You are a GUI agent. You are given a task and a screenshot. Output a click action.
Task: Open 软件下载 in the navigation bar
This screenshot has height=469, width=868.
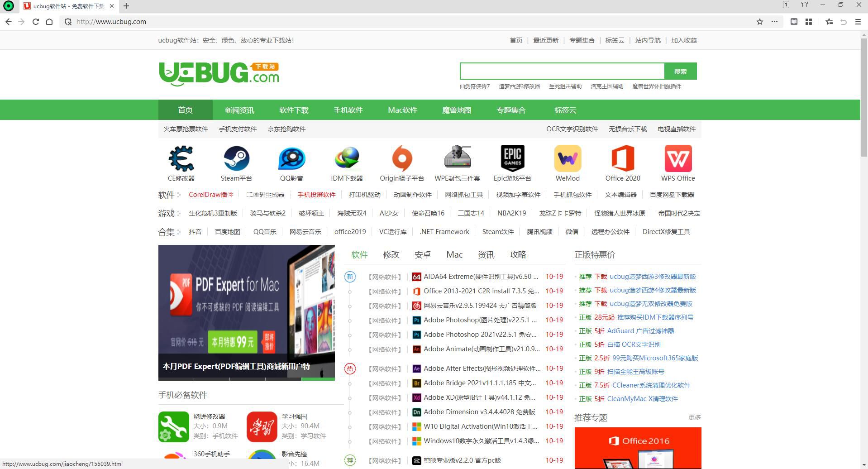tap(294, 110)
